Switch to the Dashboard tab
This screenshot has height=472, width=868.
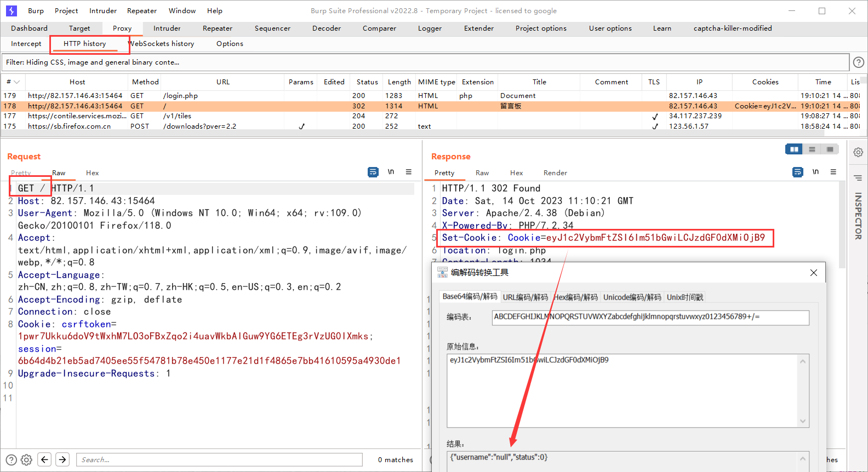29,28
